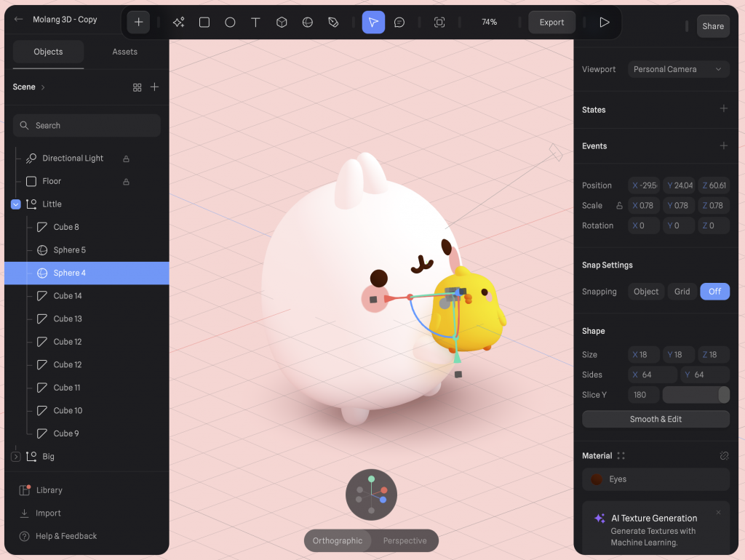Open the add-object plus button in the toolbar
Viewport: 745px width, 560px height.
(x=138, y=23)
